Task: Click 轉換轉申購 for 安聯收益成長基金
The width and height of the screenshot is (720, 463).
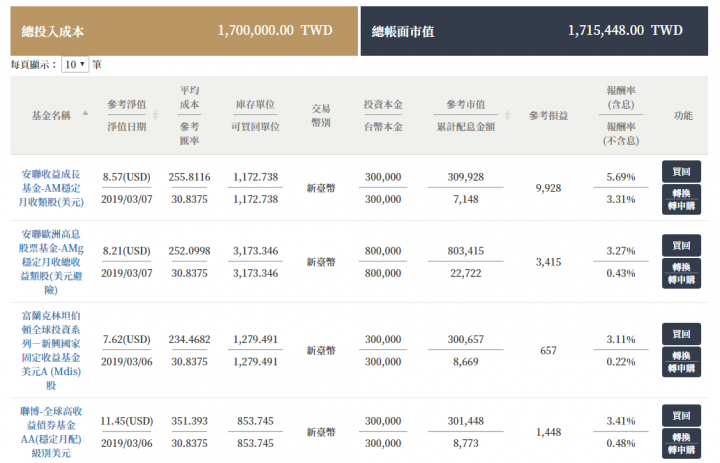Action: pos(681,199)
